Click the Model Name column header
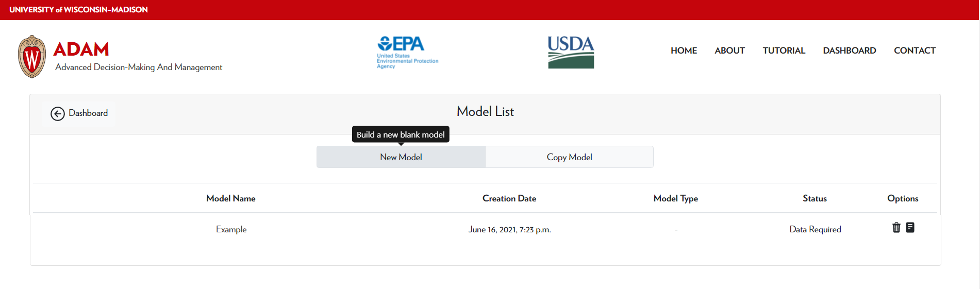This screenshot has height=289, width=980. click(230, 199)
